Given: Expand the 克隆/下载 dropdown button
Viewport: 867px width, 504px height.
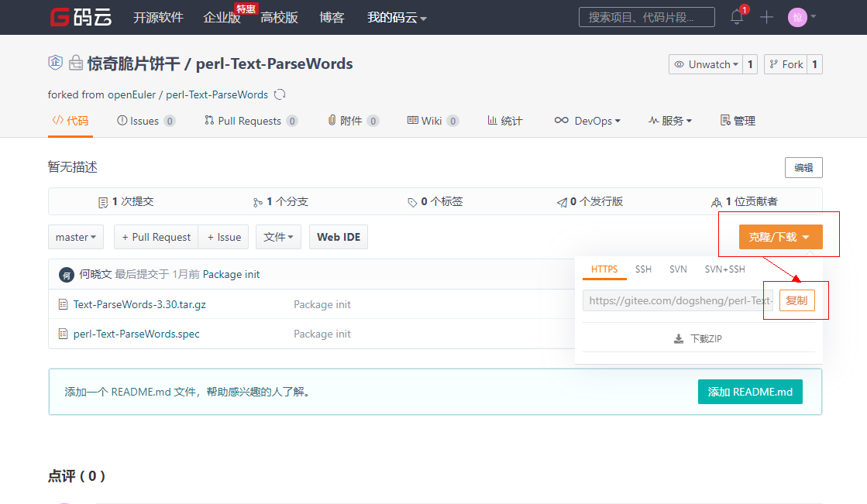Looking at the screenshot, I should pyautogui.click(x=780, y=237).
